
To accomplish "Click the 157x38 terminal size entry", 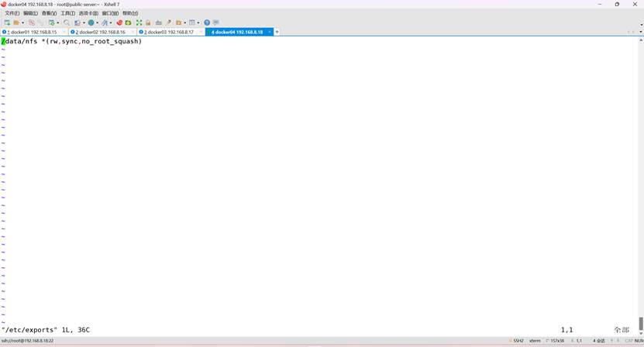I will pos(556,341).
